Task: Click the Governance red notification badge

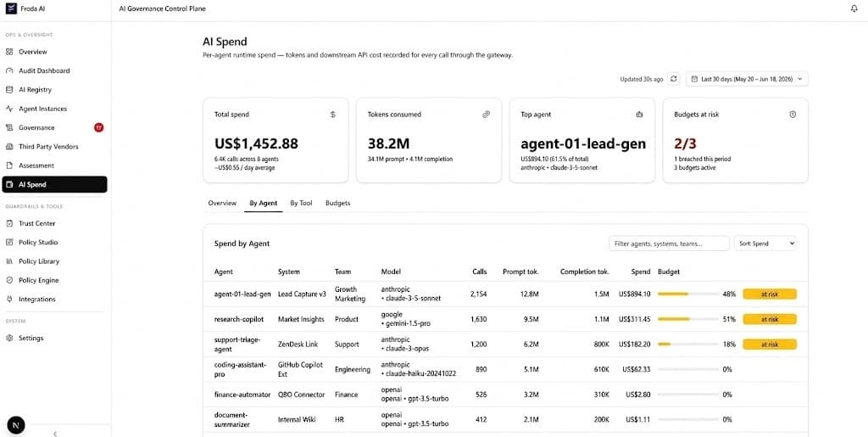Action: coord(98,127)
